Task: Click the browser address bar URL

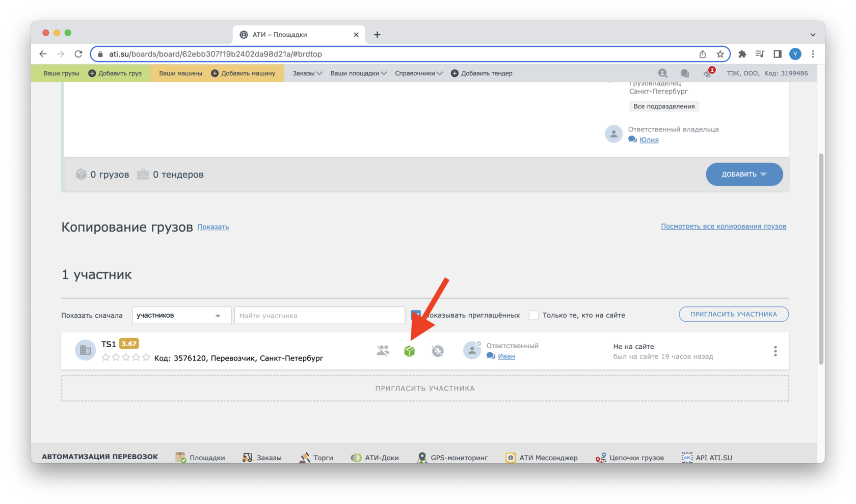Action: (x=216, y=54)
